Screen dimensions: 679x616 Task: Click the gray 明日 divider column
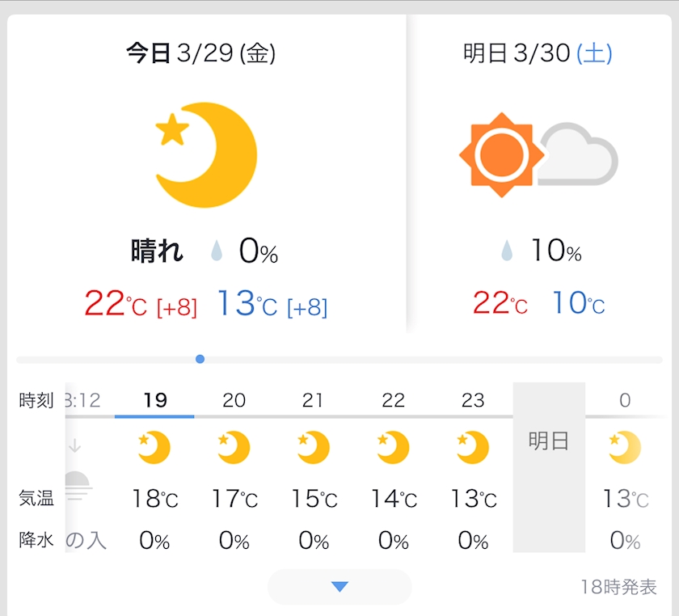point(549,467)
